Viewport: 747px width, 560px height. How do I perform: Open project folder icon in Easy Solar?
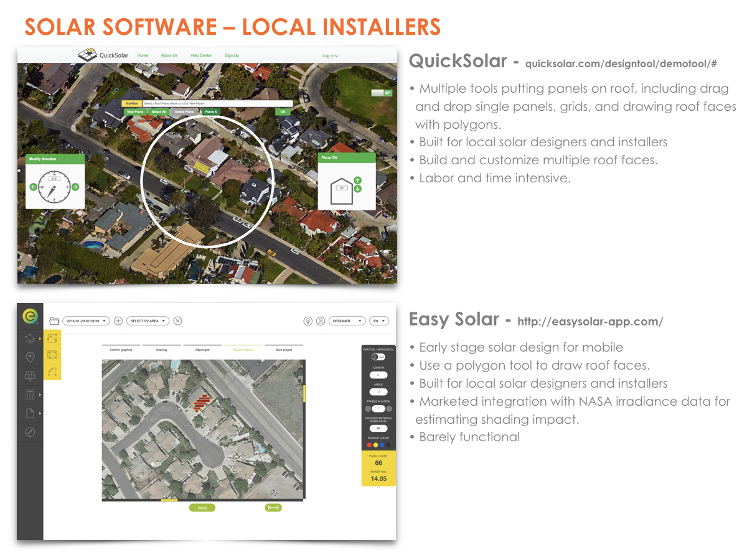pos(54,321)
